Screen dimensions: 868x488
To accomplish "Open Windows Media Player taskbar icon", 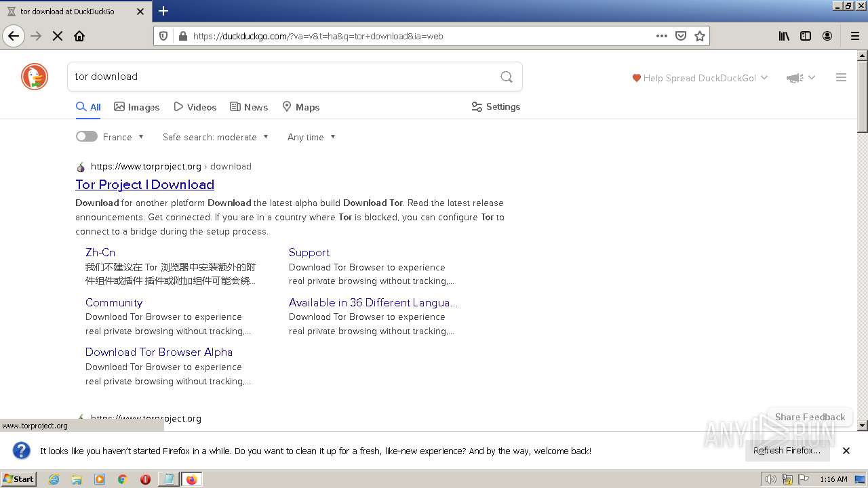I will coord(100,479).
